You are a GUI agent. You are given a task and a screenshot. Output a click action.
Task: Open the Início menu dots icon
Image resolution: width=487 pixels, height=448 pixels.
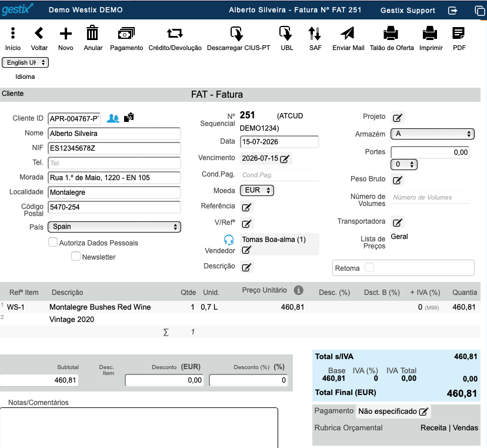point(13,34)
